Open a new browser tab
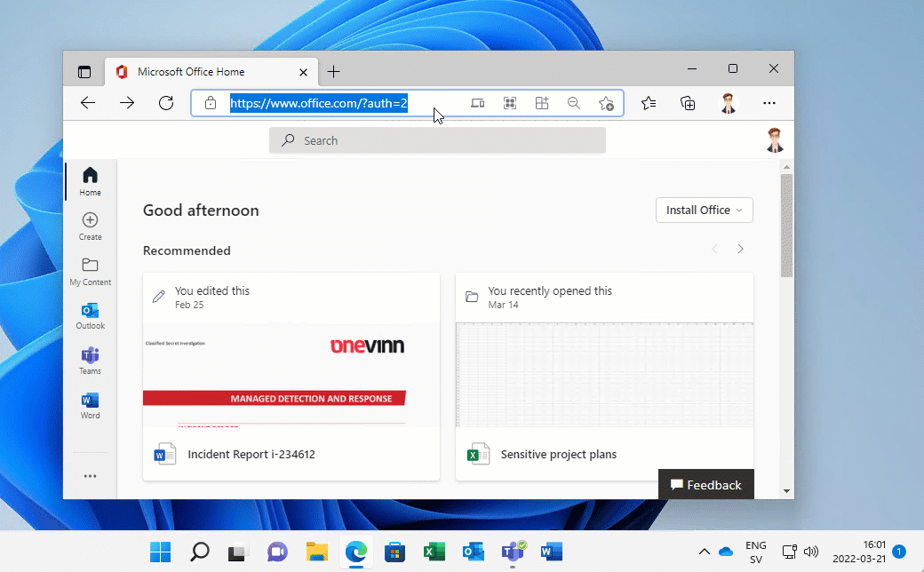The width and height of the screenshot is (924, 572). (333, 72)
